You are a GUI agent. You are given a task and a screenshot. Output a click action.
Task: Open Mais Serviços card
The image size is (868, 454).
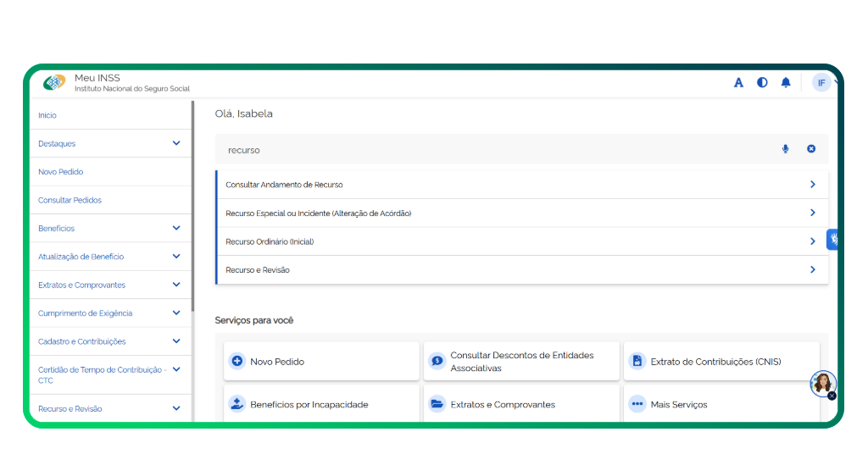coord(722,404)
